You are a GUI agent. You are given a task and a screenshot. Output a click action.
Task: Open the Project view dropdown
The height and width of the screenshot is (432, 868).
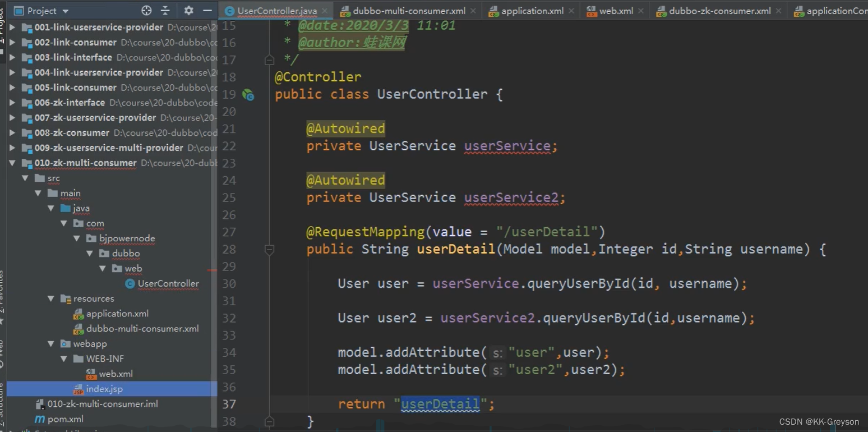[x=66, y=11]
